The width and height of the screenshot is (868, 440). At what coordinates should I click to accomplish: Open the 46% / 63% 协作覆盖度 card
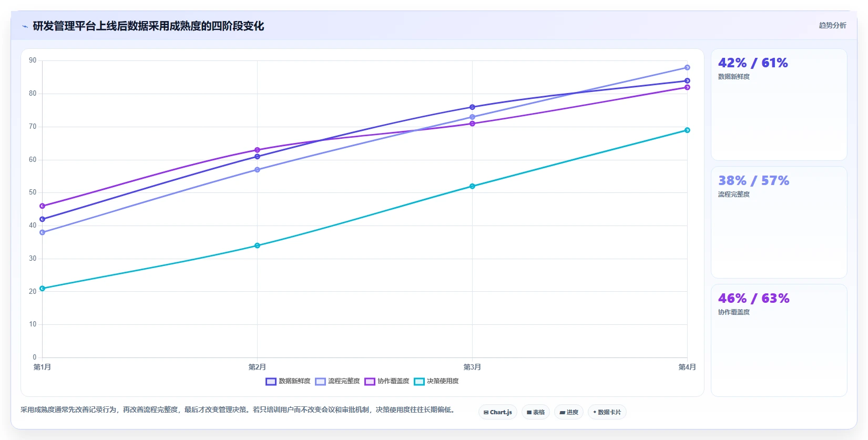coord(779,340)
